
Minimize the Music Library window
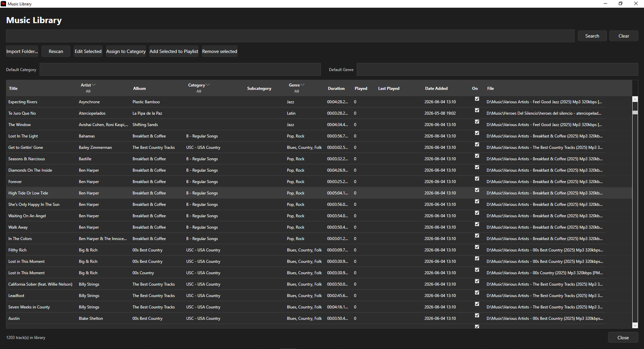click(x=605, y=4)
